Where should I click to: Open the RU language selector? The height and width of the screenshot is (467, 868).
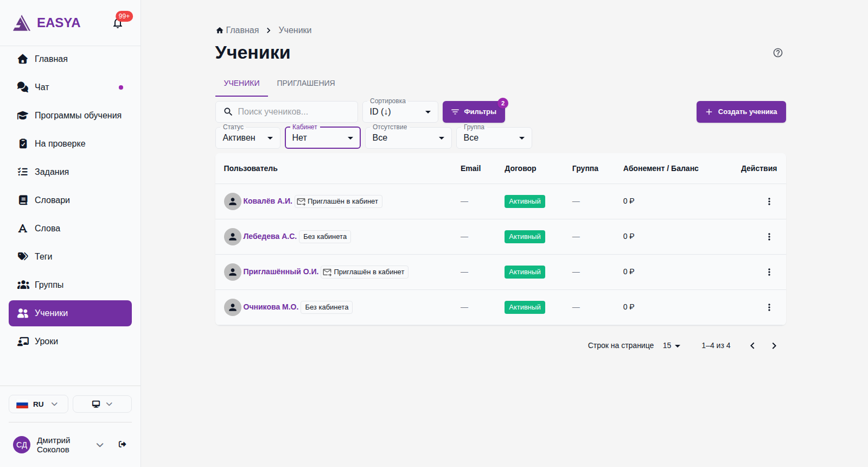click(x=39, y=404)
